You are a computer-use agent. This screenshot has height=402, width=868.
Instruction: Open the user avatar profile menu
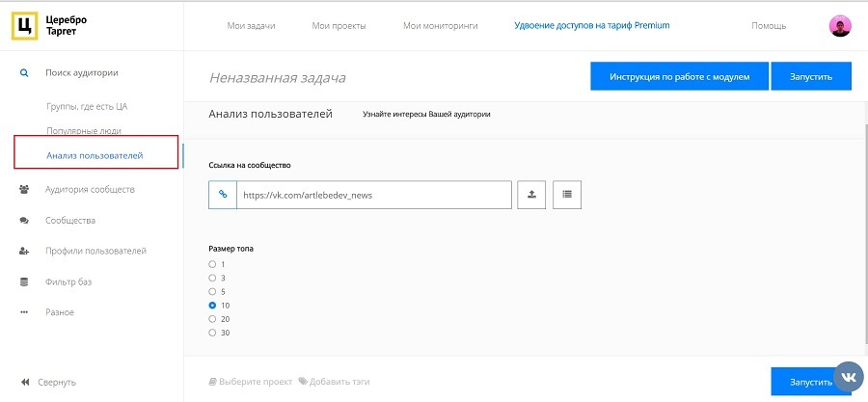coord(840,25)
